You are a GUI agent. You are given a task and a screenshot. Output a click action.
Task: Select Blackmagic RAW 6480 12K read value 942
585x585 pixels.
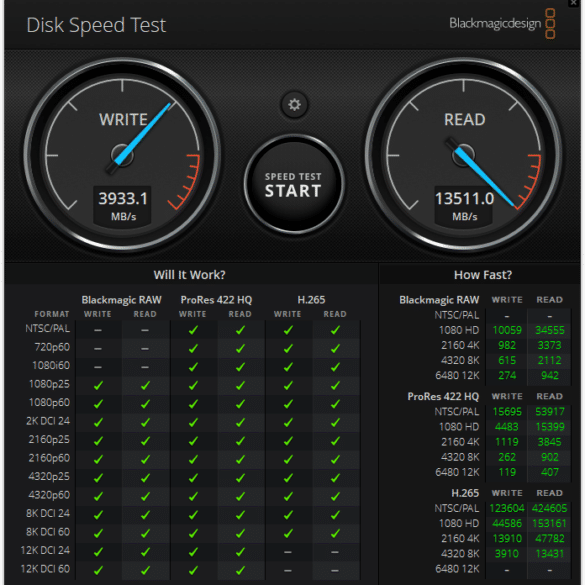(x=550, y=375)
